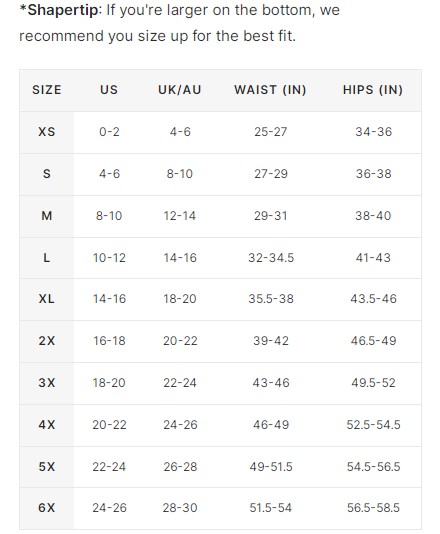The height and width of the screenshot is (534, 440).
Task: Select the M size row label
Action: [x=47, y=216]
